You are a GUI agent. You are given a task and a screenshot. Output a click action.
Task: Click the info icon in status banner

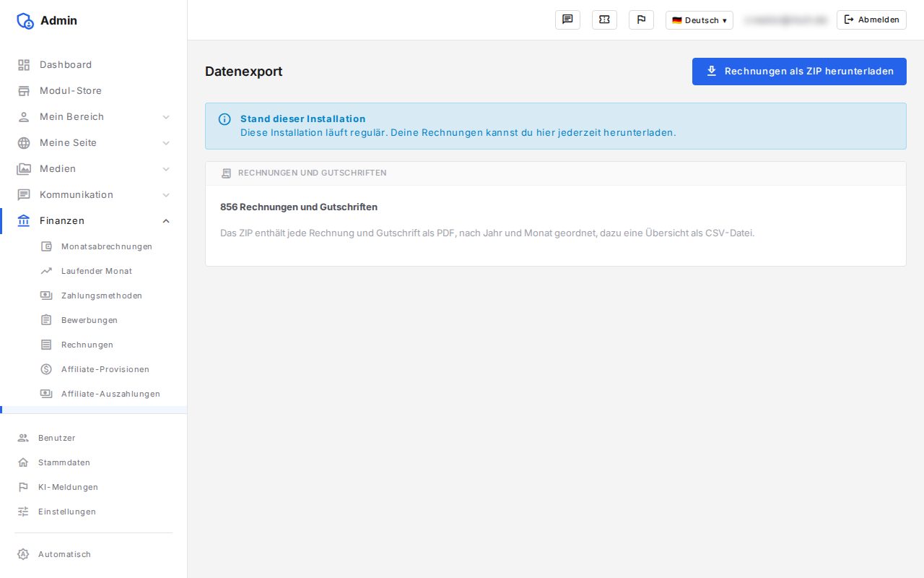click(x=225, y=119)
